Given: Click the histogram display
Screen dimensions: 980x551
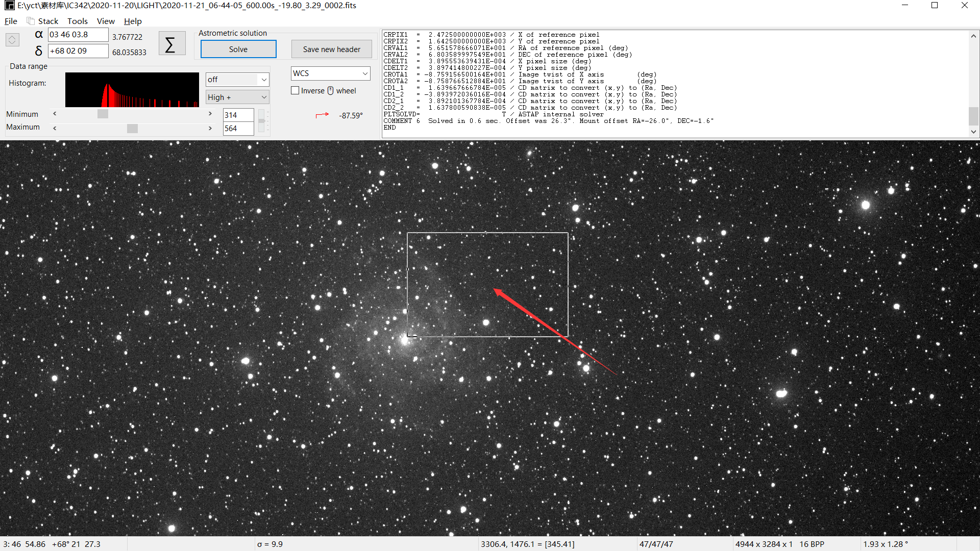Looking at the screenshot, I should [132, 89].
